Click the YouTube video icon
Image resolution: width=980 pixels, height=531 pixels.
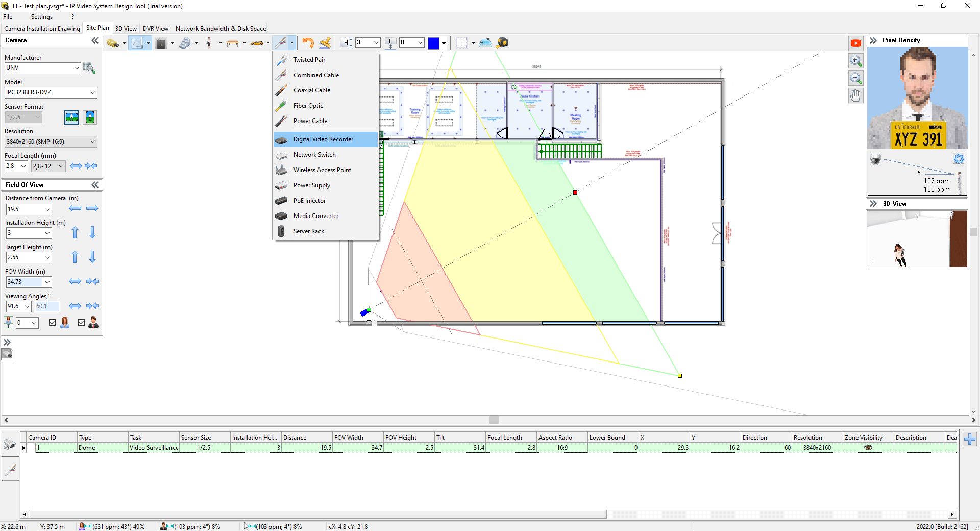856,43
